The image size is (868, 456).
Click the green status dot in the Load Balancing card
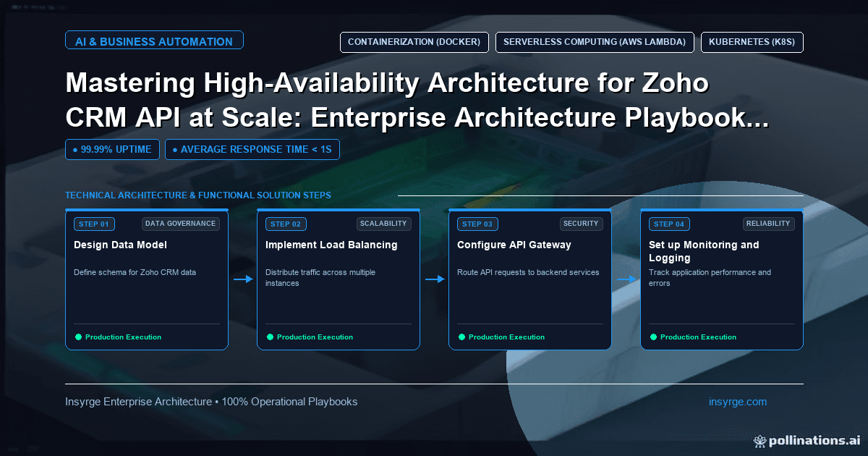point(270,337)
